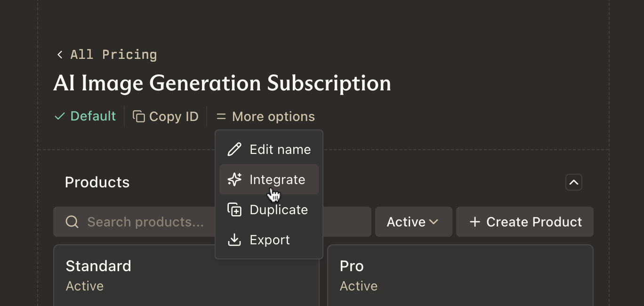The width and height of the screenshot is (644, 306).
Task: Click the plus icon on Create Product
Action: 475,221
